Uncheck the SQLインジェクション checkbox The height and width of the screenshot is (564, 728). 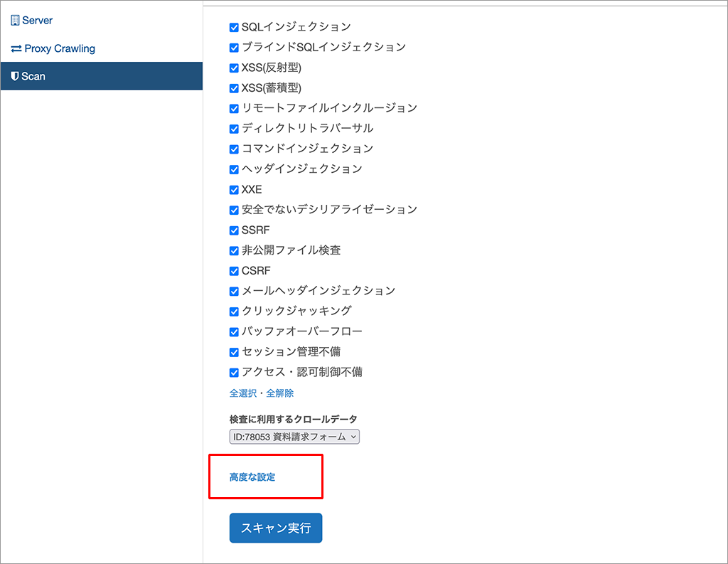pos(234,27)
